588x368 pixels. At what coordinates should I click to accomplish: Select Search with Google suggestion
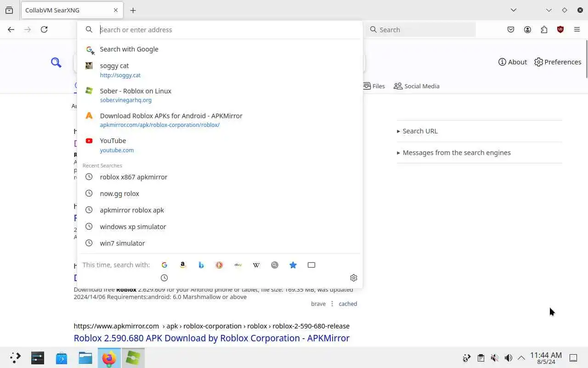point(220,49)
